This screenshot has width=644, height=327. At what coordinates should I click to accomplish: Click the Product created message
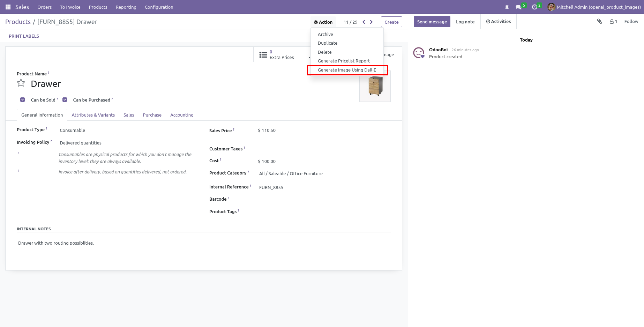point(445,57)
